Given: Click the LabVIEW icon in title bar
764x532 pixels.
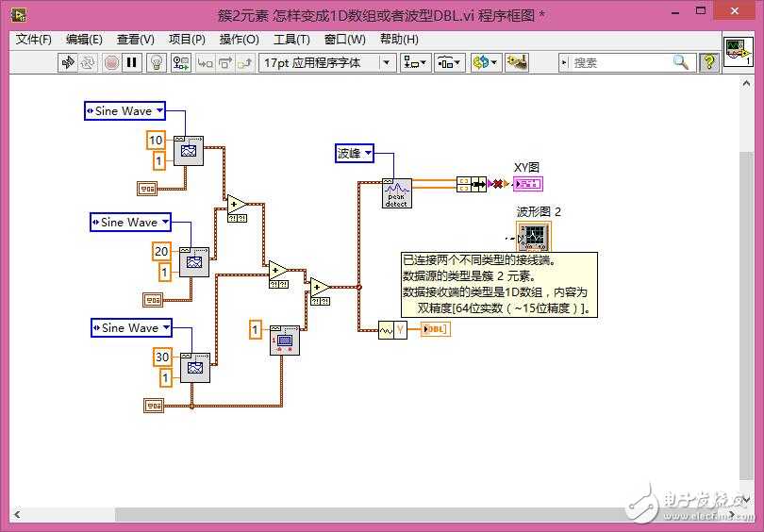Looking at the screenshot, I should [x=19, y=16].
